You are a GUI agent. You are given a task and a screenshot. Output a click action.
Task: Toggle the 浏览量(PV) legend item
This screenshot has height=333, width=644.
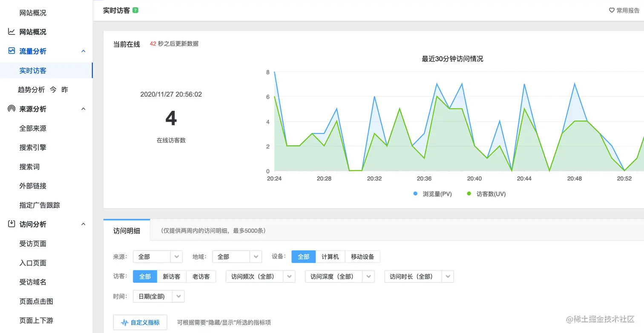click(432, 193)
